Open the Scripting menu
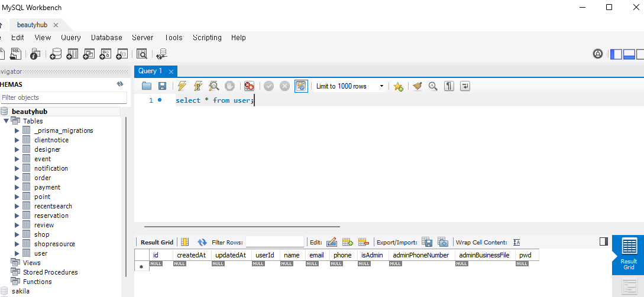644x297 pixels. click(207, 37)
